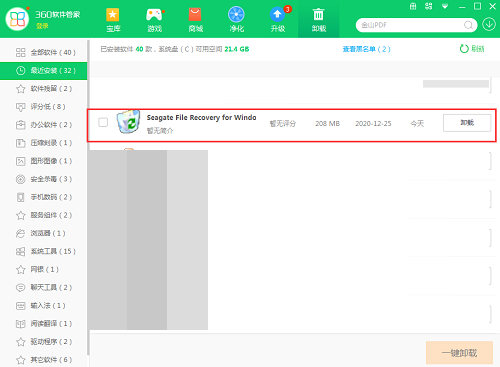Image resolution: width=500 pixels, height=367 pixels.
Task: Select 图形图像 (1) category
Action: (x=44, y=161)
